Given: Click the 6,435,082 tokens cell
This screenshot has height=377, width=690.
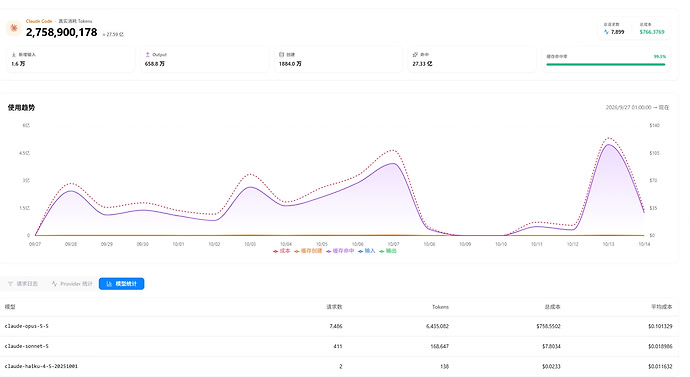Looking at the screenshot, I should coord(437,326).
